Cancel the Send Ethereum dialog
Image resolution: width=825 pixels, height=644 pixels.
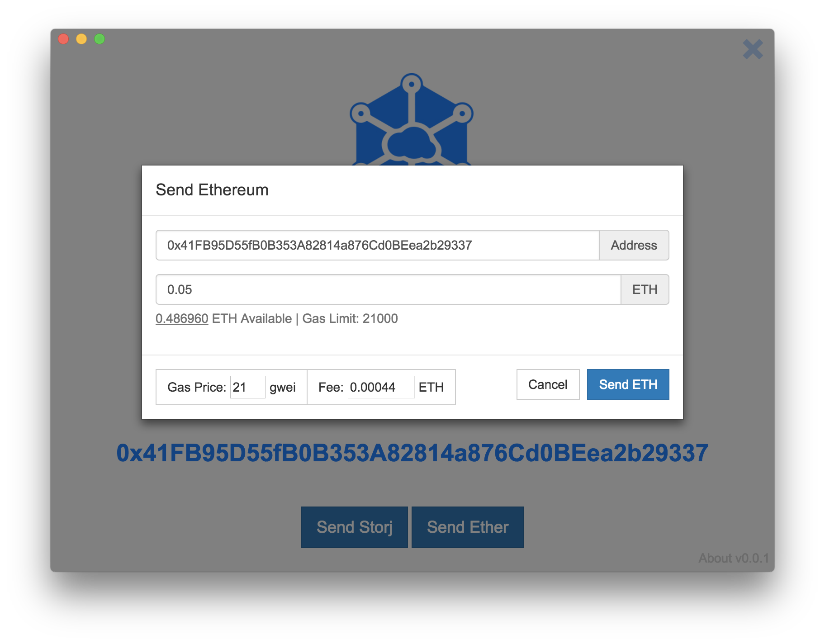tap(548, 384)
